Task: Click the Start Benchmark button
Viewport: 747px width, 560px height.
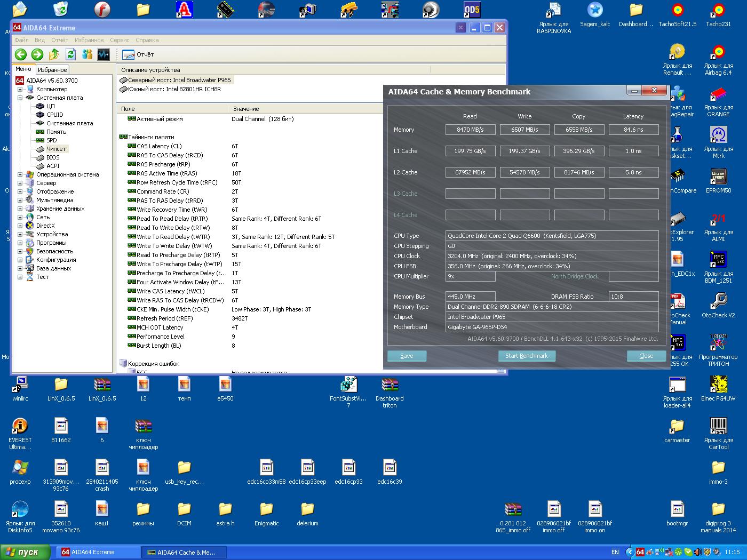Action: [527, 356]
